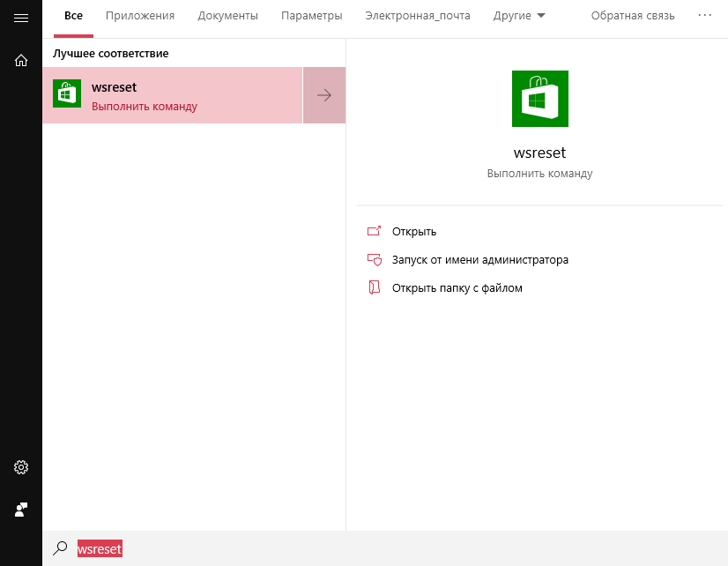Click the wsreset Store icon in results
This screenshot has width=728, height=566.
pyautogui.click(x=67, y=95)
